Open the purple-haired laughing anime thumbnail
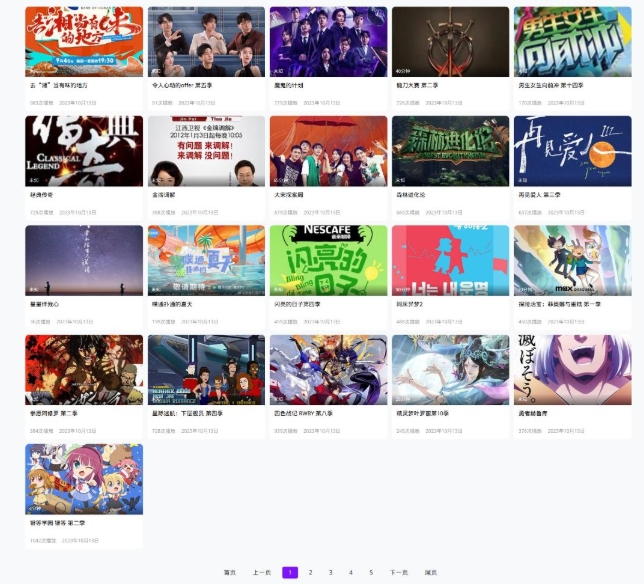Screen dimensions: 644x584 573,370
